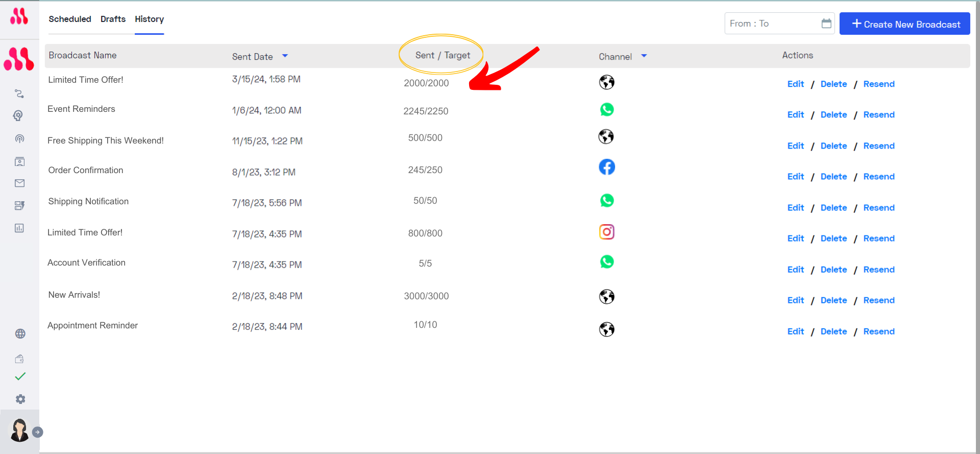This screenshot has width=980, height=454.
Task: Click the green checkmark icon in sidebar
Action: pos(20,376)
